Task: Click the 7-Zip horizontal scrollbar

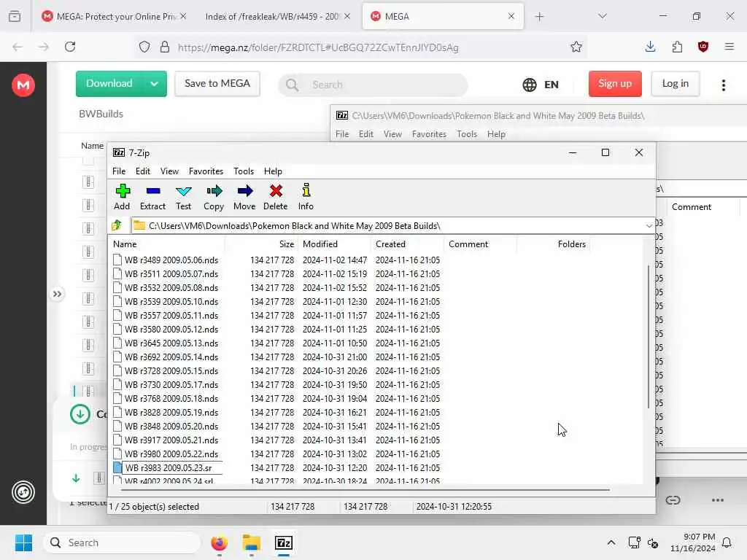Action: pos(365,489)
